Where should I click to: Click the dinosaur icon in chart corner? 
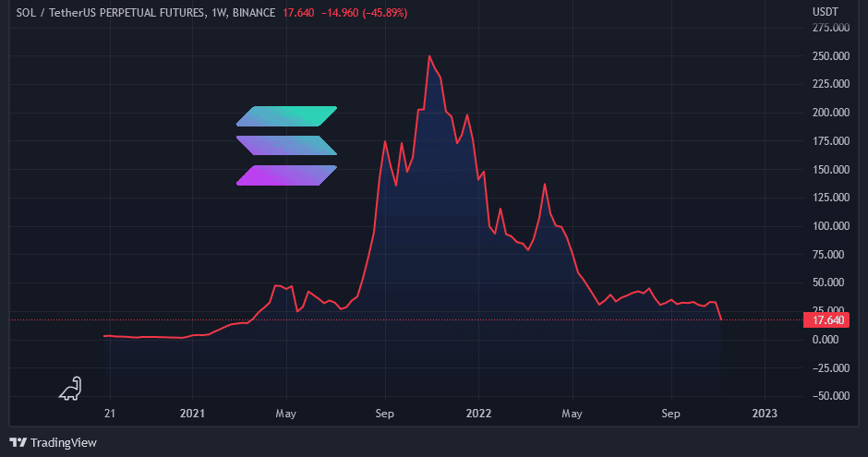coord(70,389)
